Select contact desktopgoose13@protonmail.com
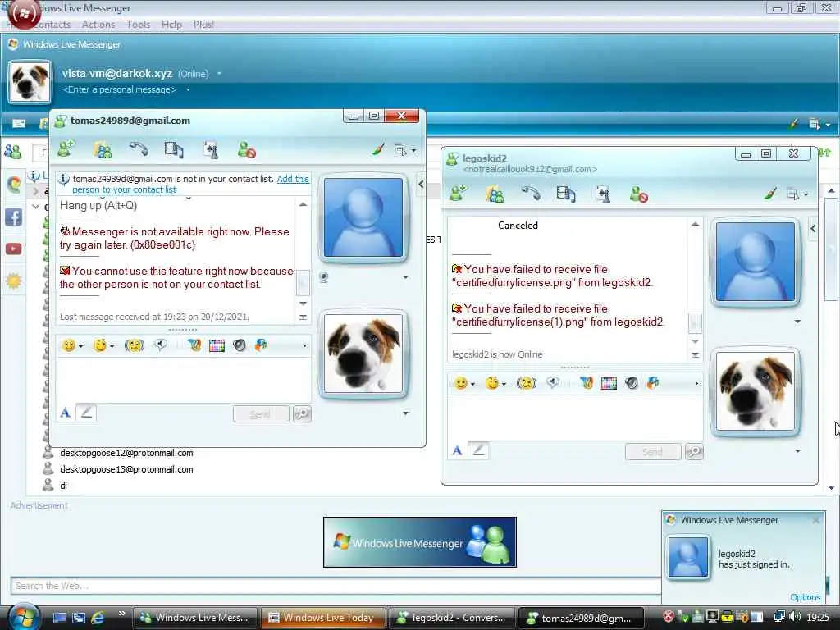 [x=126, y=468]
